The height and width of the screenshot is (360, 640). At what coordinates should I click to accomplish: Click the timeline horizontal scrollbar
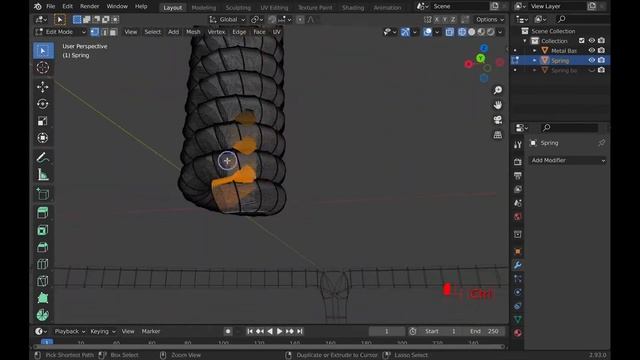(x=269, y=347)
